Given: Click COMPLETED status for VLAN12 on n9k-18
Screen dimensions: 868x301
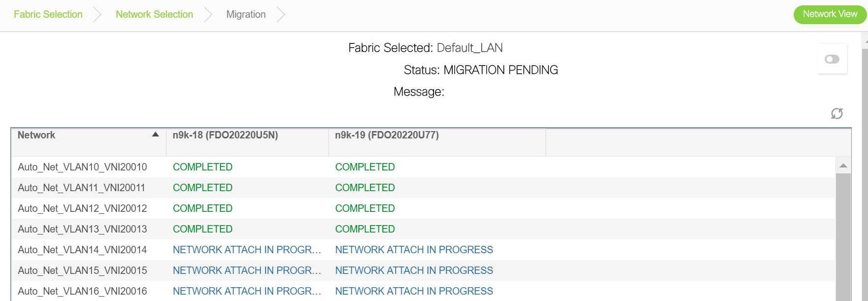Looking at the screenshot, I should (x=203, y=208).
